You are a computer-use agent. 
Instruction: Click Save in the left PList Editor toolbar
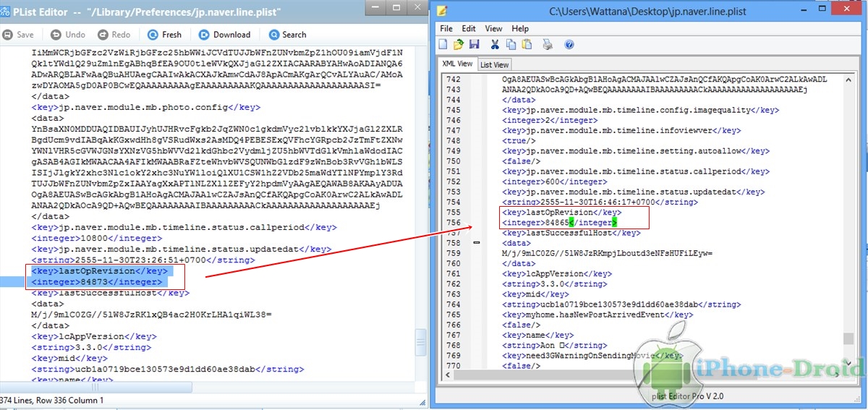[19, 35]
